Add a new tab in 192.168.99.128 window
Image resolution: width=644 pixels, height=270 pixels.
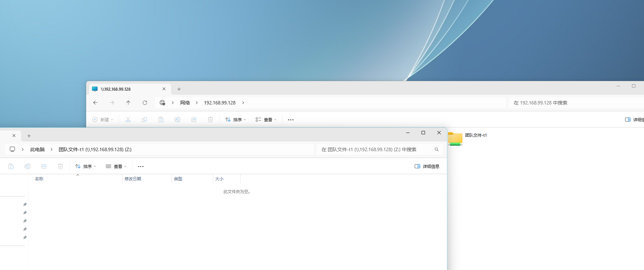179,89
